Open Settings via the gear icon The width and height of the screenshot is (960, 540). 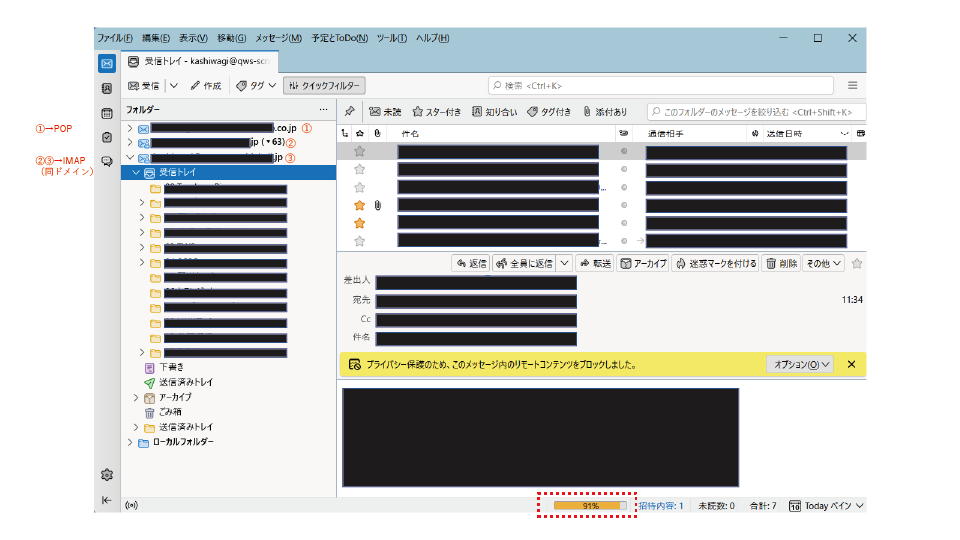tap(107, 474)
